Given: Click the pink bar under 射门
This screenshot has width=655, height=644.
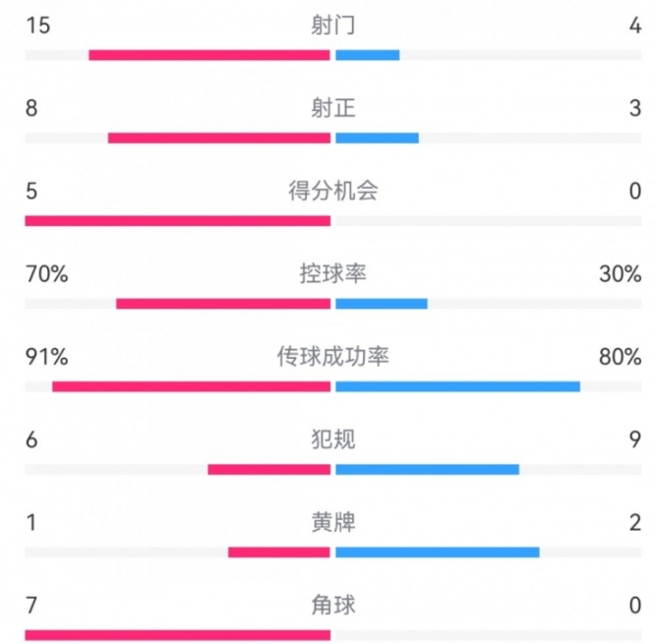Looking at the screenshot, I should (208, 55).
